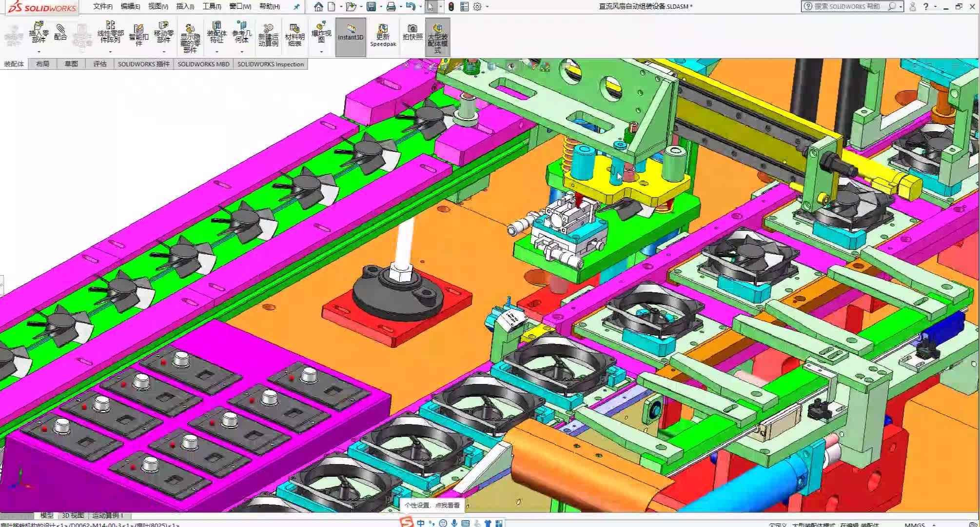Click the Undo arrow icon
The image size is (980, 527).
(411, 6)
